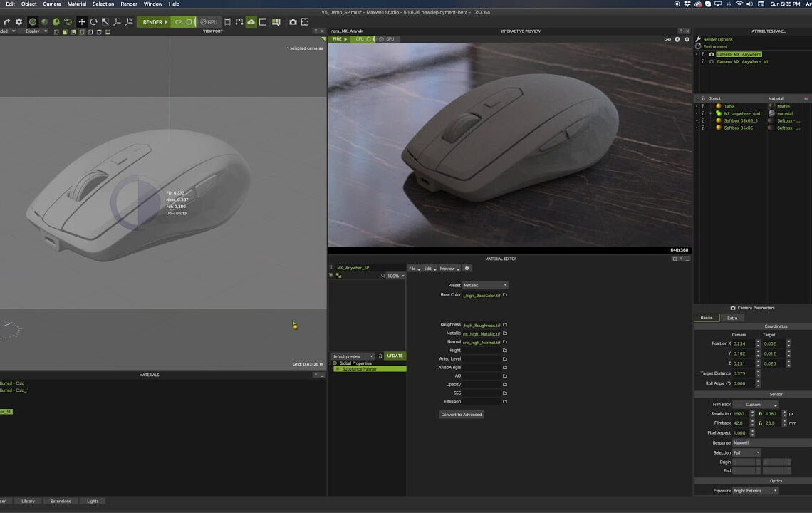Toggle lock for Table object
Image resolution: width=812 pixels, height=513 pixels.
(x=703, y=106)
